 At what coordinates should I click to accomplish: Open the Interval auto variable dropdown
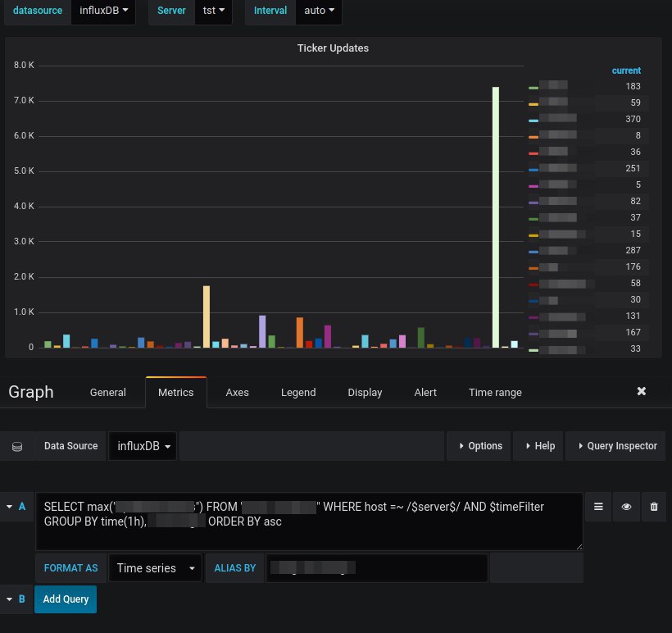click(x=319, y=11)
